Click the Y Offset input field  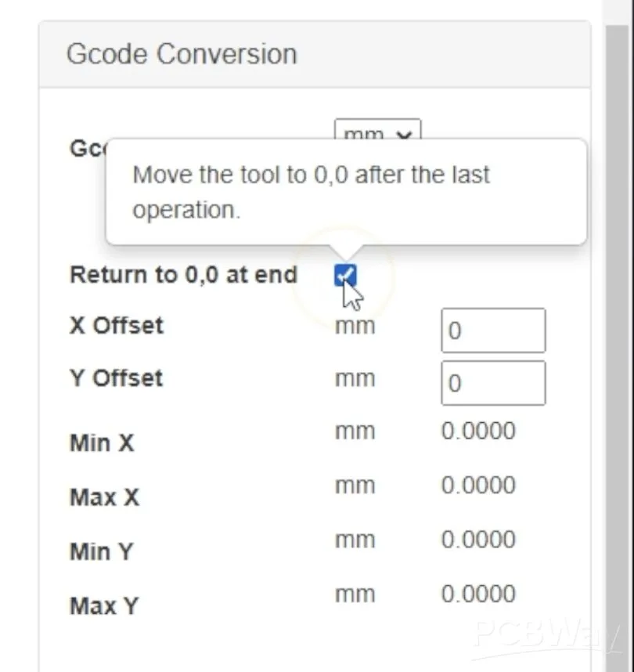[x=493, y=383]
